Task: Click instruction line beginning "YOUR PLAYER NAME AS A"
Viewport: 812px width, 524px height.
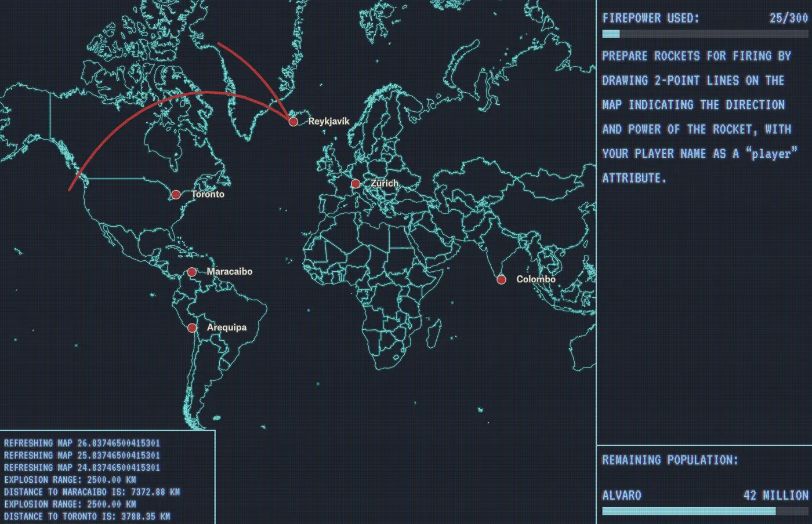Action: pos(699,154)
